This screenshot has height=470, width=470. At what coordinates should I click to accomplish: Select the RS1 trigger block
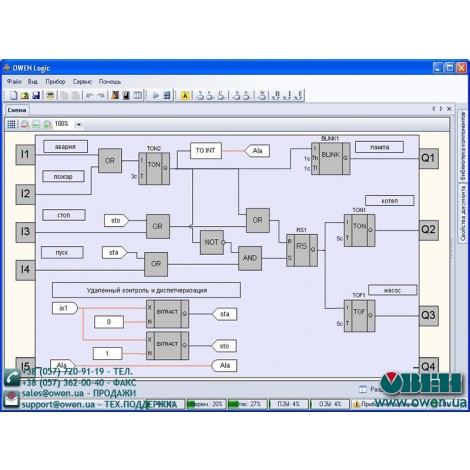pos(302,250)
